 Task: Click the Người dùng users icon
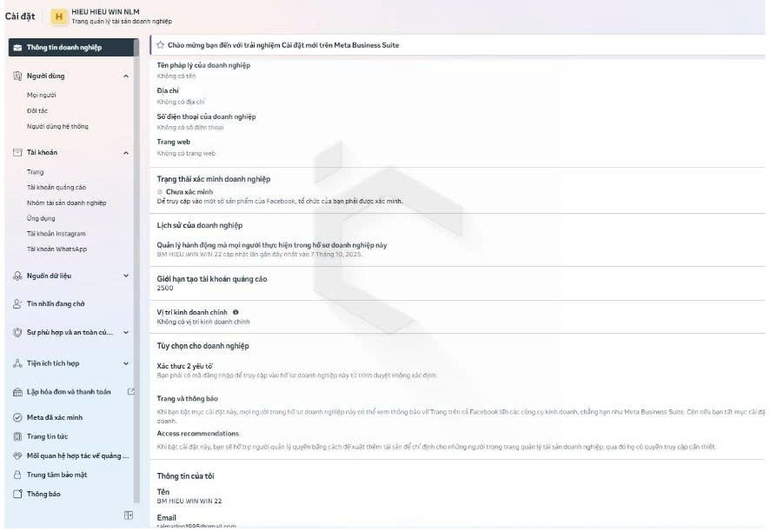(17, 76)
